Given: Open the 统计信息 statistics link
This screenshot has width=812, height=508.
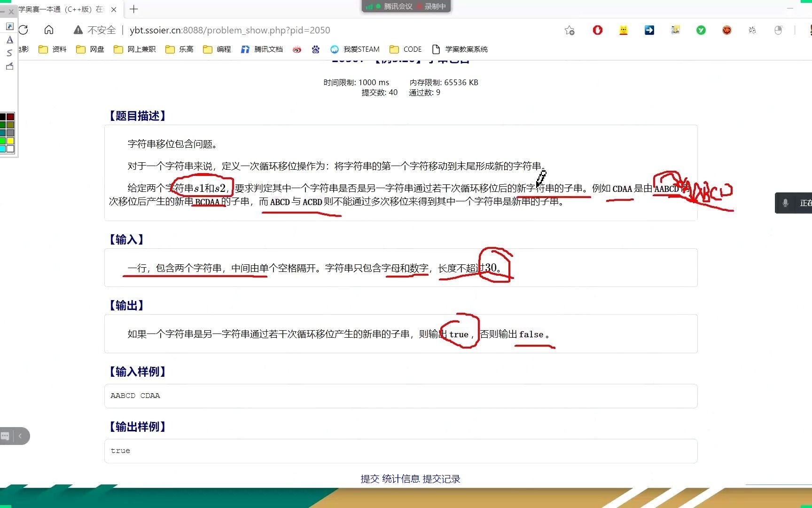Looking at the screenshot, I should coord(401,479).
